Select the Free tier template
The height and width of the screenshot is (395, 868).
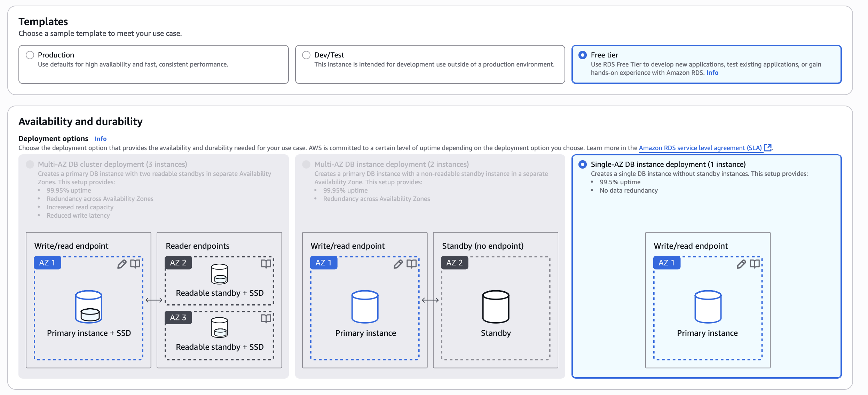582,55
